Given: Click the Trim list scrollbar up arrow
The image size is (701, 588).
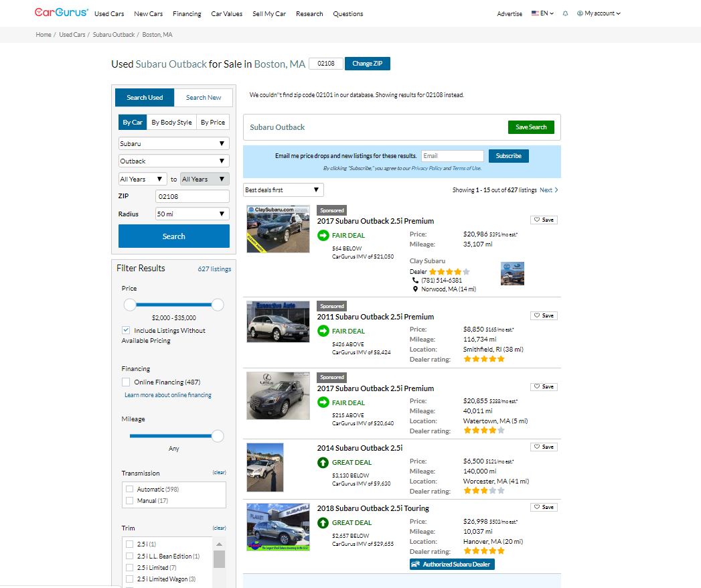Looking at the screenshot, I should point(219,544).
